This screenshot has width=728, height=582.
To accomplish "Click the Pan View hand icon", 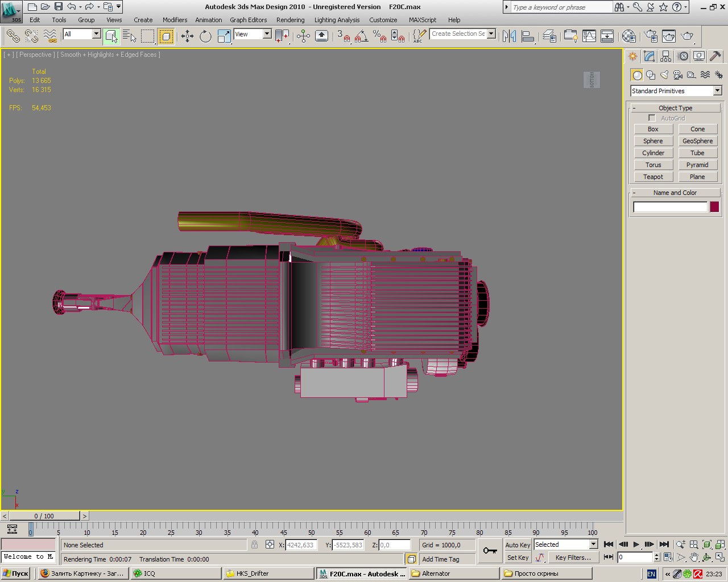I will point(694,558).
